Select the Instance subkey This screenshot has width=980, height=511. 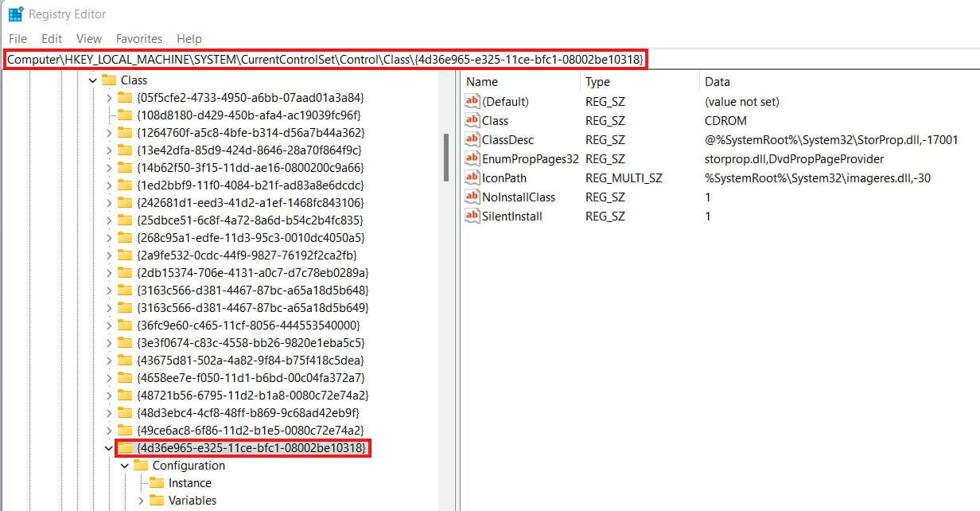point(190,483)
